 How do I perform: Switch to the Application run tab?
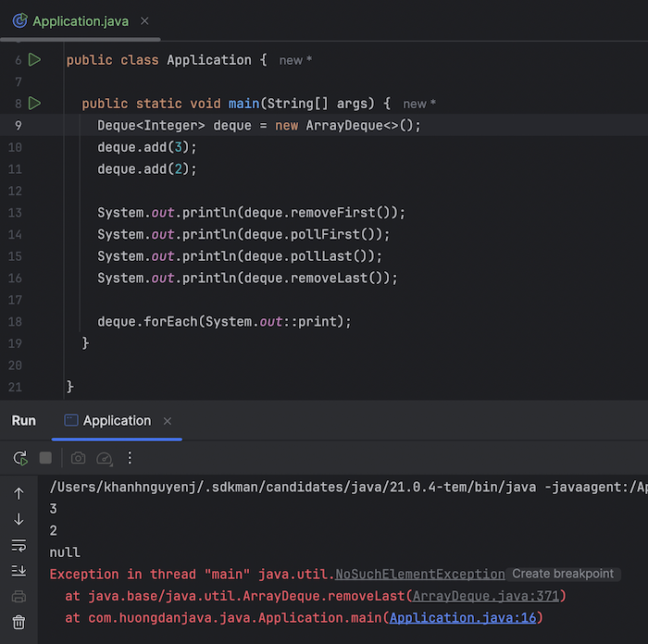pos(116,421)
